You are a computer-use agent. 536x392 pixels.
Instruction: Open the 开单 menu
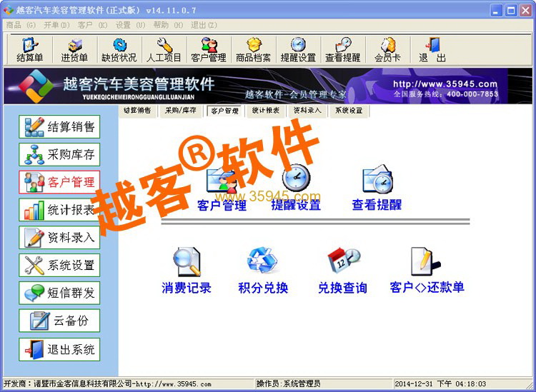[x=56, y=25]
